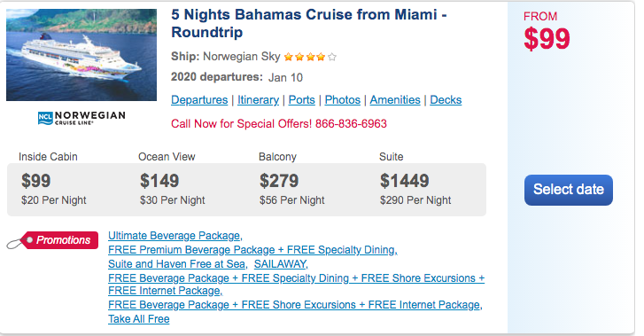Open the Decks link
This screenshot has width=644, height=336.
click(x=446, y=100)
